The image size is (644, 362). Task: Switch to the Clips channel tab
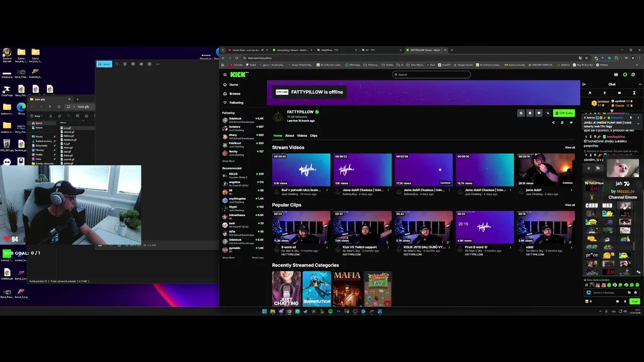pyautogui.click(x=313, y=135)
